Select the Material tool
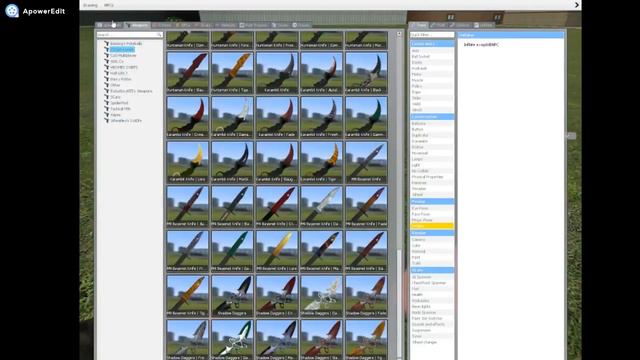This screenshot has height=360, width=640. point(432,251)
